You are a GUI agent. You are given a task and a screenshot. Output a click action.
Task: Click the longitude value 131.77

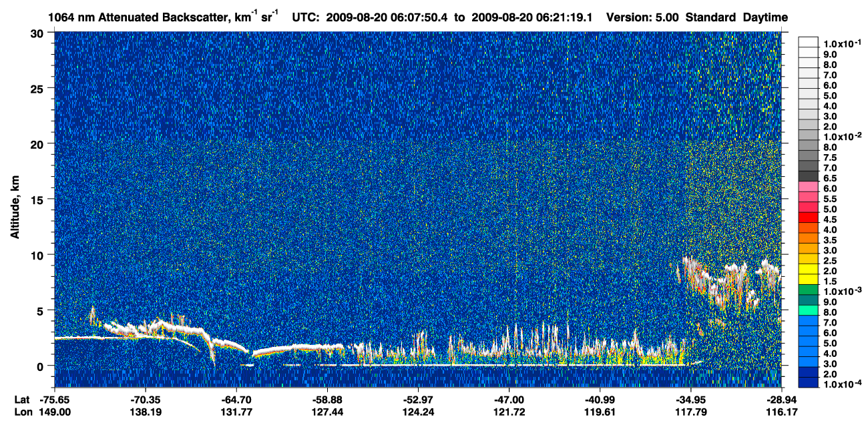coord(236,412)
